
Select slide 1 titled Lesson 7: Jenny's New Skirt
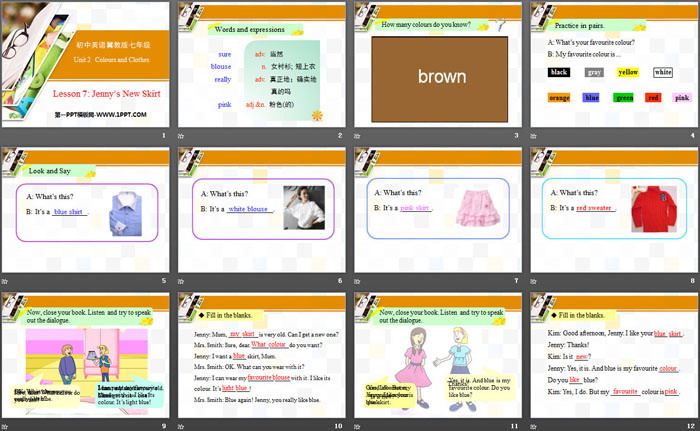(85, 64)
